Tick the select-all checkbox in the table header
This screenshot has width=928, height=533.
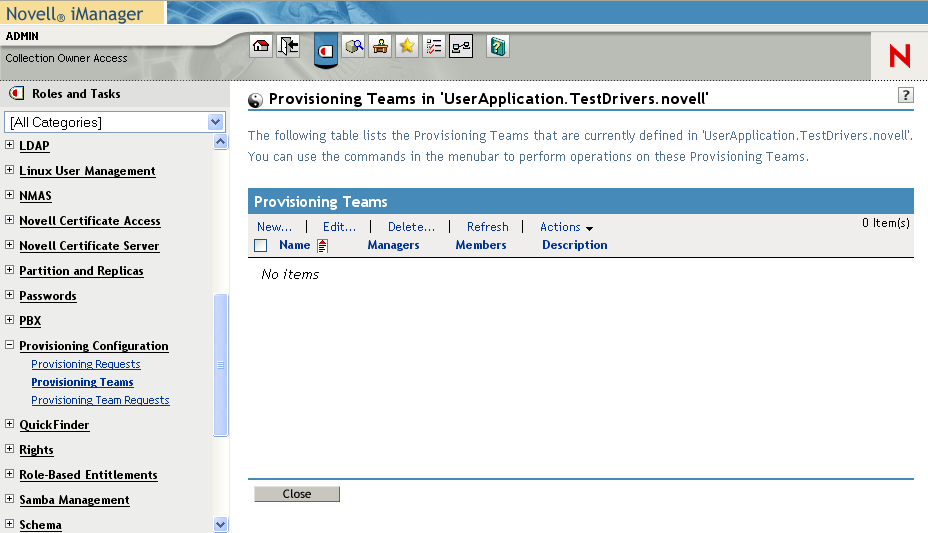[x=260, y=245]
